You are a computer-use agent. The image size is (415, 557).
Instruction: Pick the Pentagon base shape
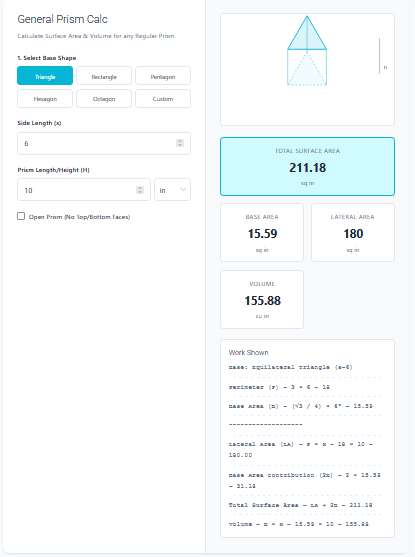163,76
